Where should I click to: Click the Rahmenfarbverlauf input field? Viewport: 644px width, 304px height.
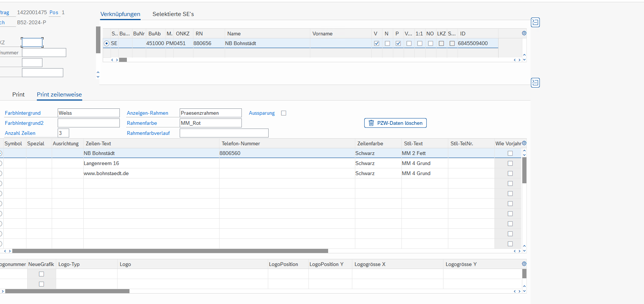[x=224, y=133]
